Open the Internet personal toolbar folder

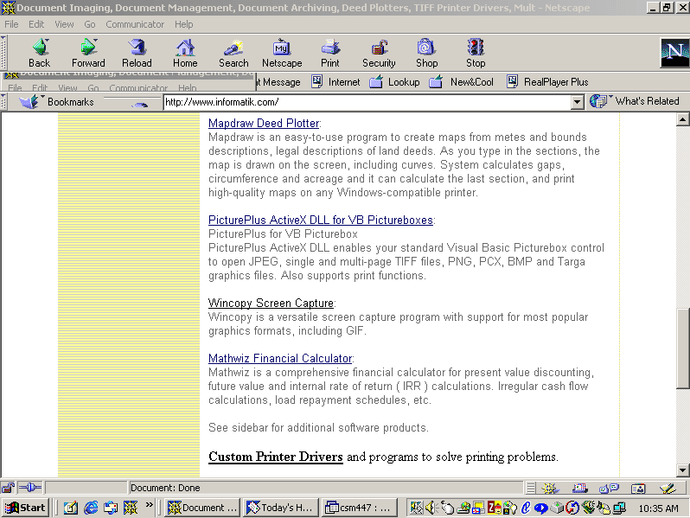(336, 82)
